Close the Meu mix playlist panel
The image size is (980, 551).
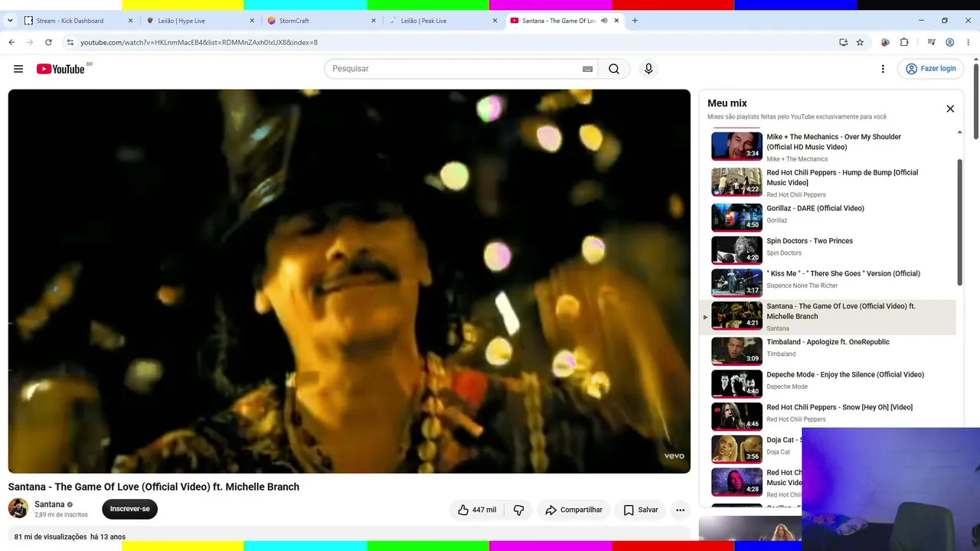click(x=950, y=109)
